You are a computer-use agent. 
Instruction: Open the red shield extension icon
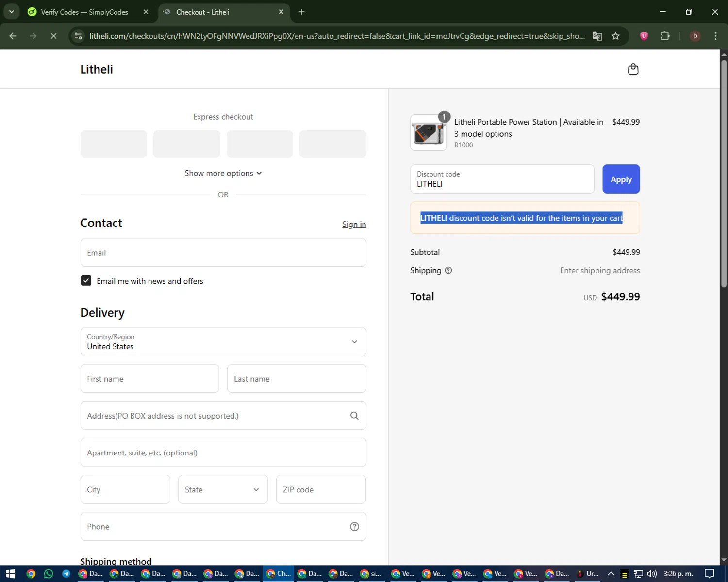[644, 36]
